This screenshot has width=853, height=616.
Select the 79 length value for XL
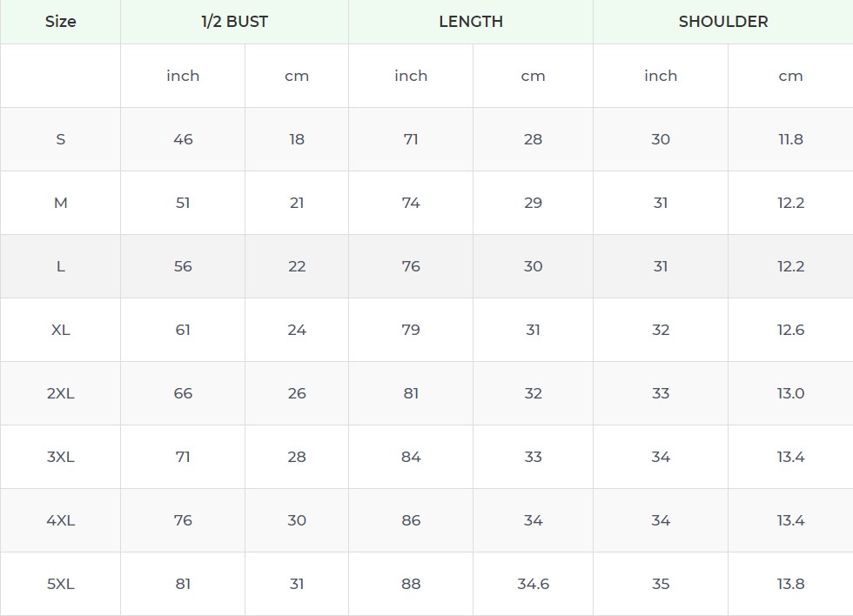(411, 330)
